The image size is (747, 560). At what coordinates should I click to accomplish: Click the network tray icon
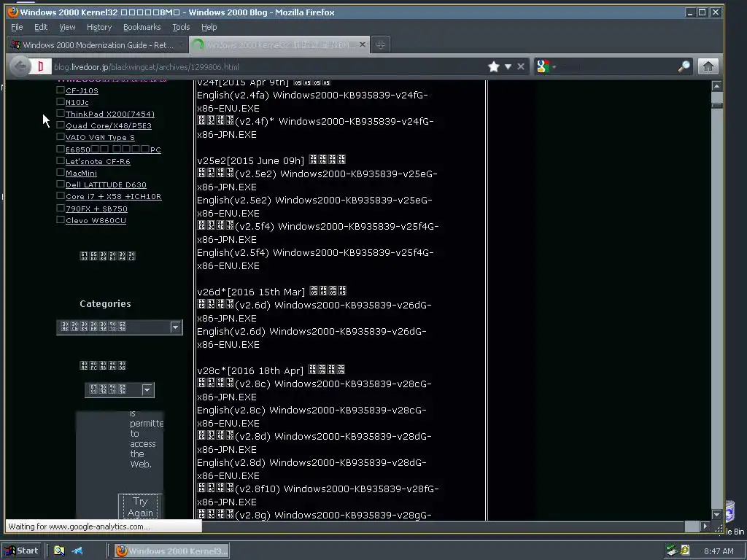point(672,551)
